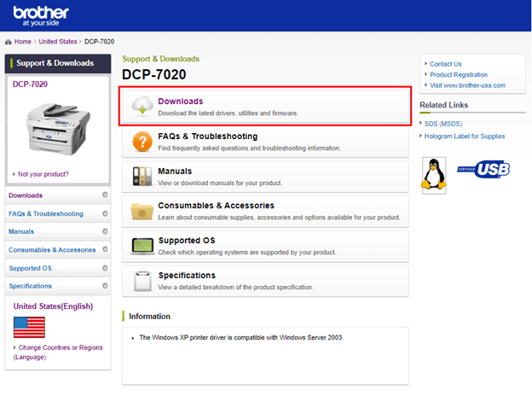
Task: Open the Supported OS heading in main panel
Action: (187, 241)
